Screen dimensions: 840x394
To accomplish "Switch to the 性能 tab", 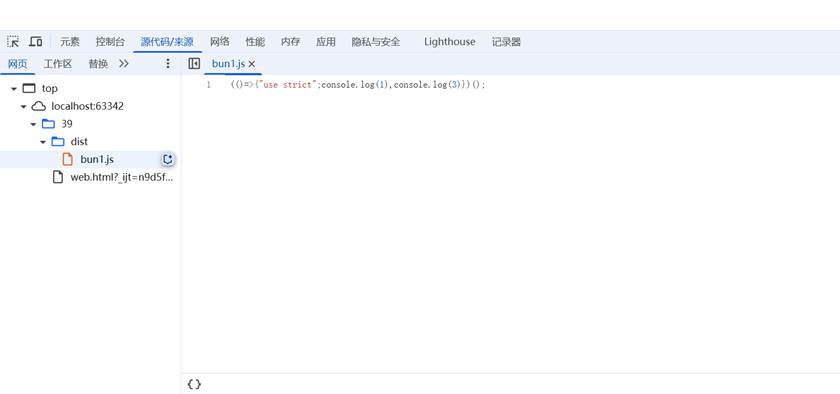I will coord(255,42).
